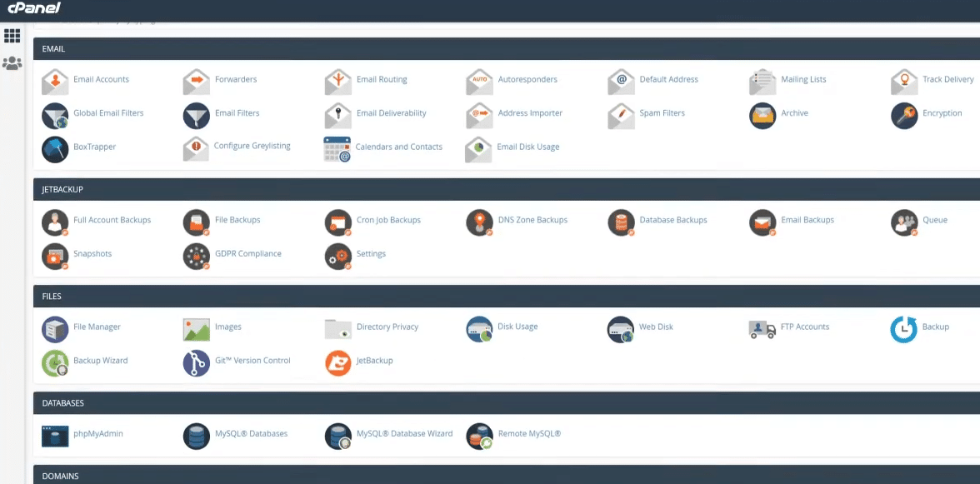Open the orange JetBackup icon
980x484 pixels.
pos(338,363)
